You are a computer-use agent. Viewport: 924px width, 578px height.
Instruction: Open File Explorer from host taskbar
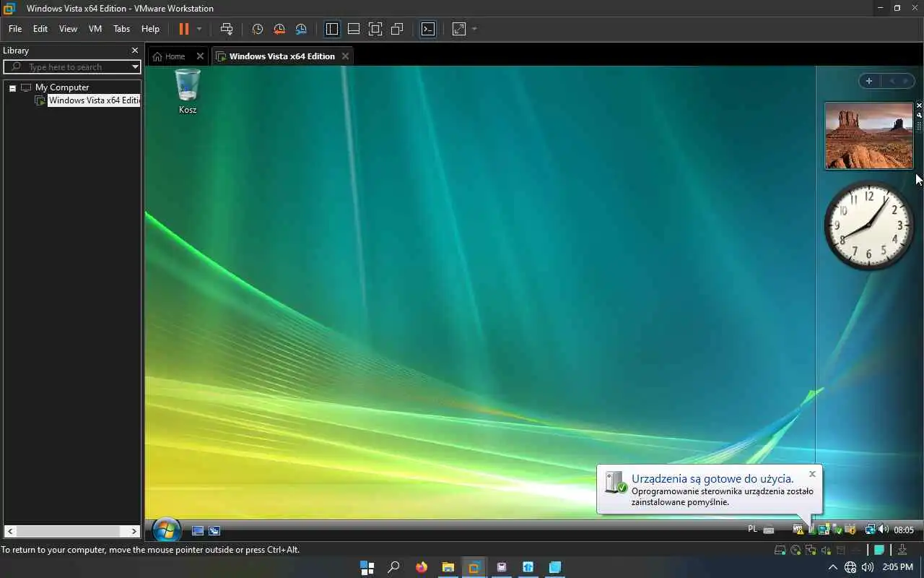coord(448,567)
